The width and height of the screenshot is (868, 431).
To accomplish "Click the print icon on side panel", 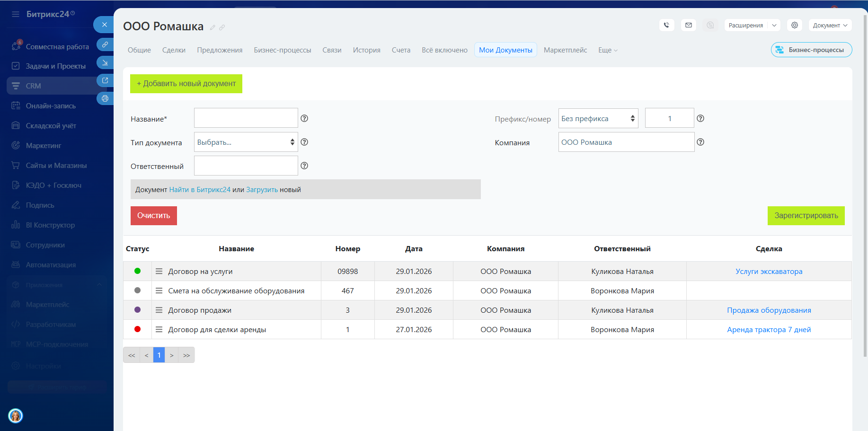I will tap(105, 98).
